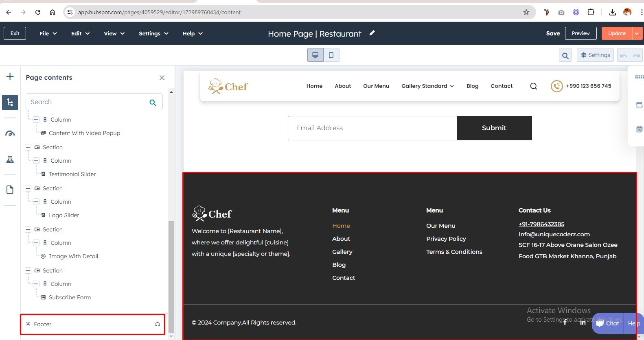Click search icon in website header preview
The image size is (644, 340).
[533, 86]
